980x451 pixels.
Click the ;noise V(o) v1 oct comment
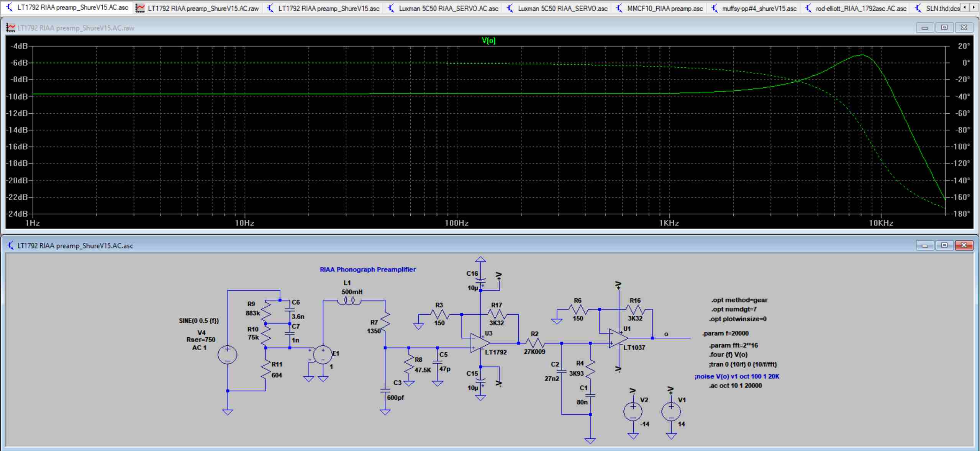737,376
